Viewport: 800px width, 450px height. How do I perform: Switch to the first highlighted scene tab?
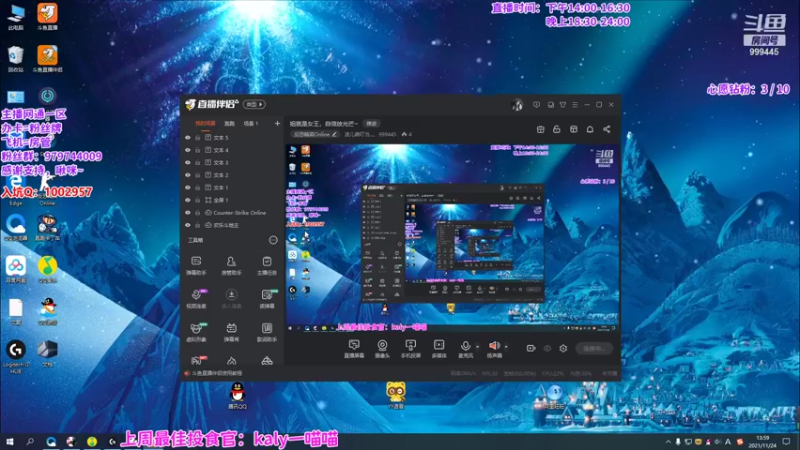(205, 123)
